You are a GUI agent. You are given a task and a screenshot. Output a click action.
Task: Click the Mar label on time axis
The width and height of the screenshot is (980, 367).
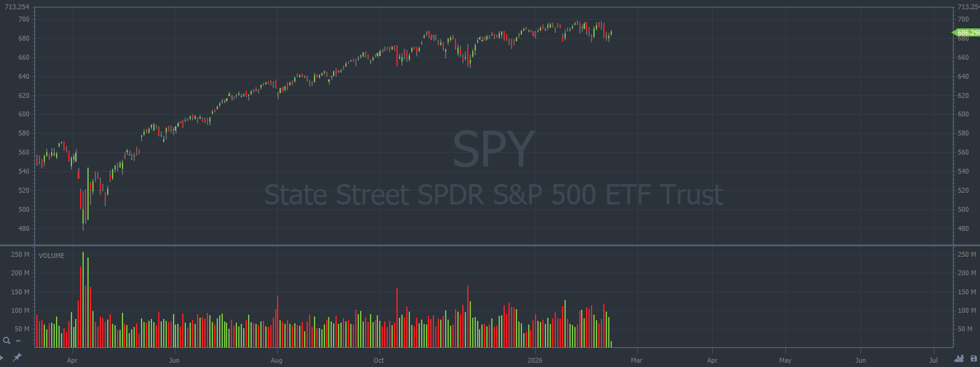(637, 360)
